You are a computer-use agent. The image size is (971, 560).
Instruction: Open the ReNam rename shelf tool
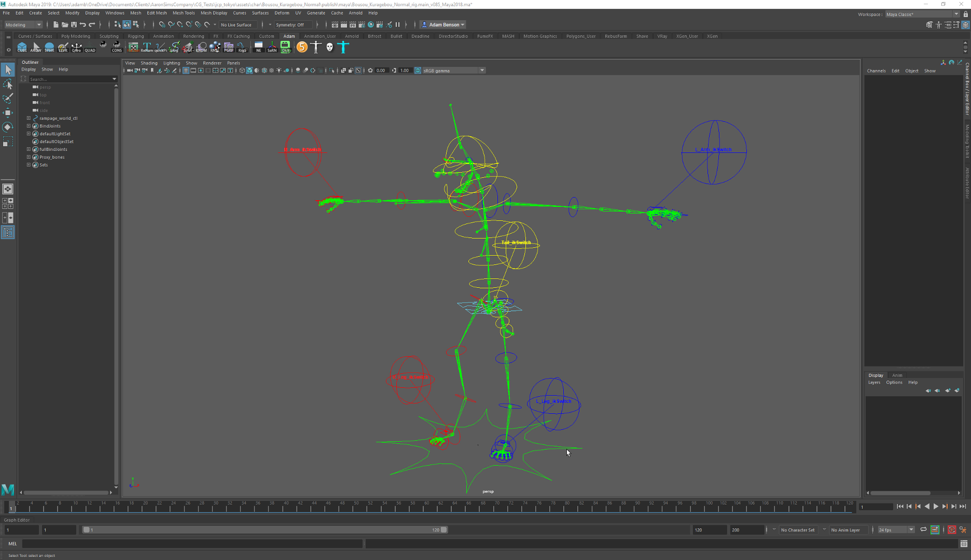147,47
